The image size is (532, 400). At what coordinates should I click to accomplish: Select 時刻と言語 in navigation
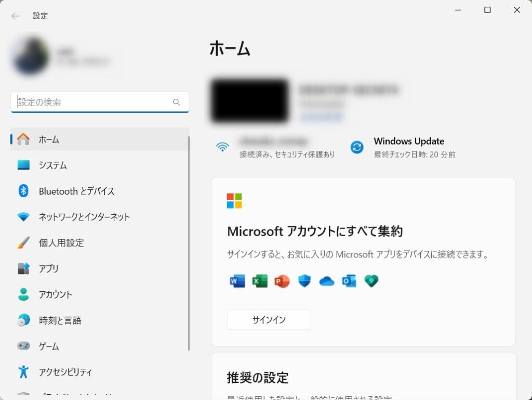coord(60,320)
